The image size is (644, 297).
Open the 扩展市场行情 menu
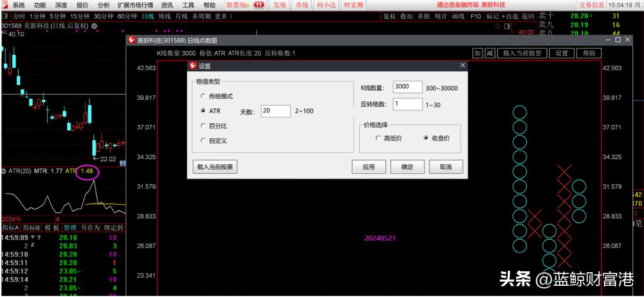135,5
